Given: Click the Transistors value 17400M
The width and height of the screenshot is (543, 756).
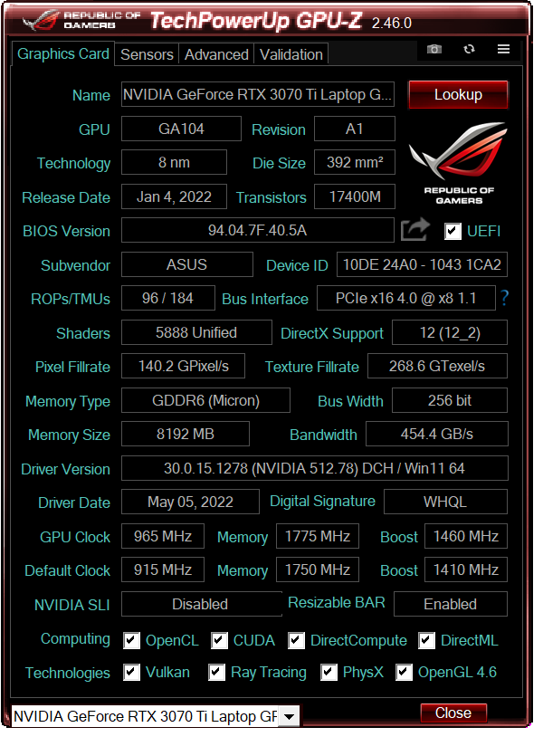Looking at the screenshot, I should click(x=355, y=196).
